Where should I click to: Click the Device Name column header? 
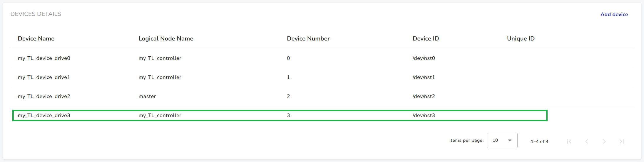(x=36, y=38)
